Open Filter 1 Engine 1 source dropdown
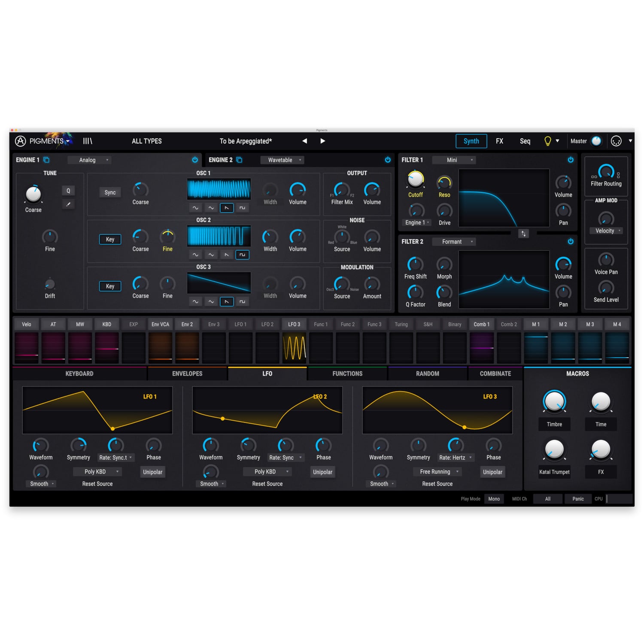This screenshot has width=644, height=644. point(417,222)
